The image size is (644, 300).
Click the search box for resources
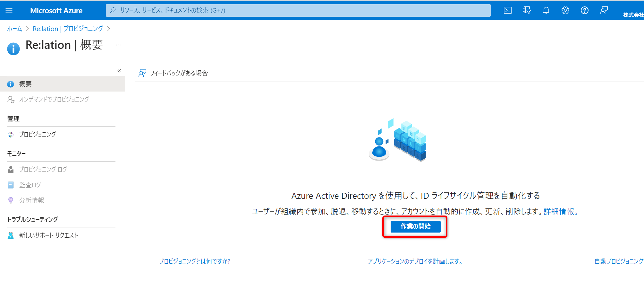point(298,10)
